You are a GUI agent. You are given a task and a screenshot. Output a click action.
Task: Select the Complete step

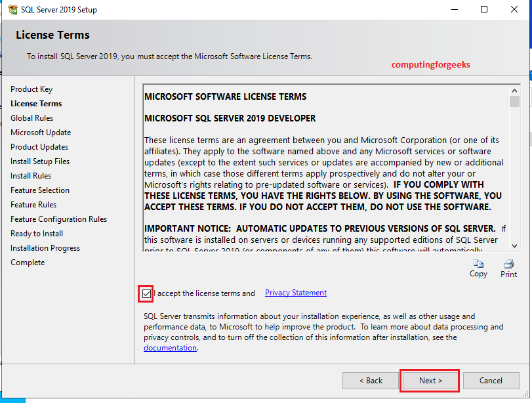tap(28, 262)
